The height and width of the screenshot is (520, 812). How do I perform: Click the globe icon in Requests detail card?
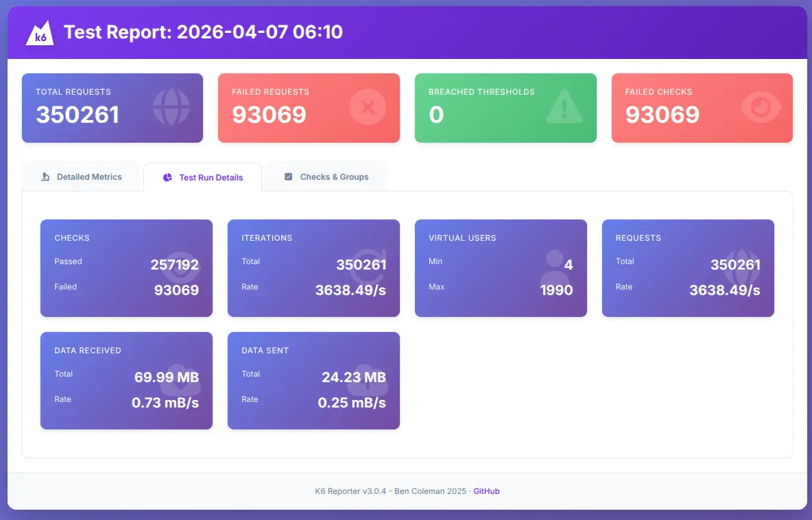point(741,268)
